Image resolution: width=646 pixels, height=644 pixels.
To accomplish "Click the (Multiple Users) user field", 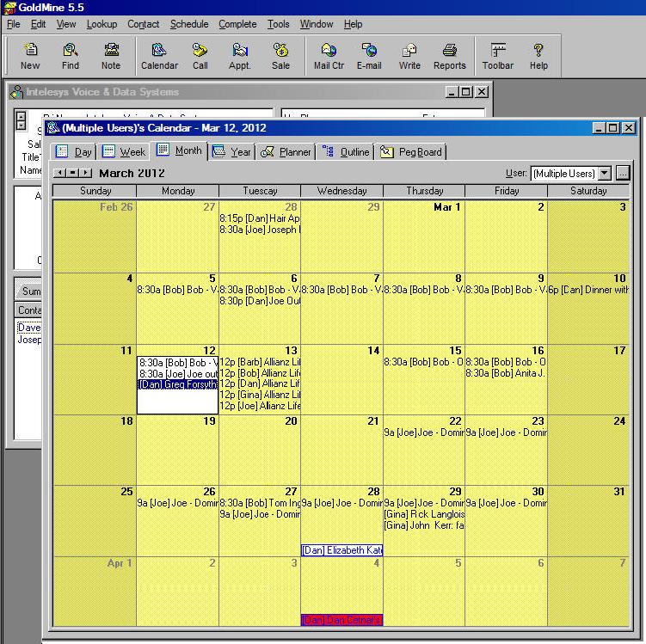I will pos(564,174).
